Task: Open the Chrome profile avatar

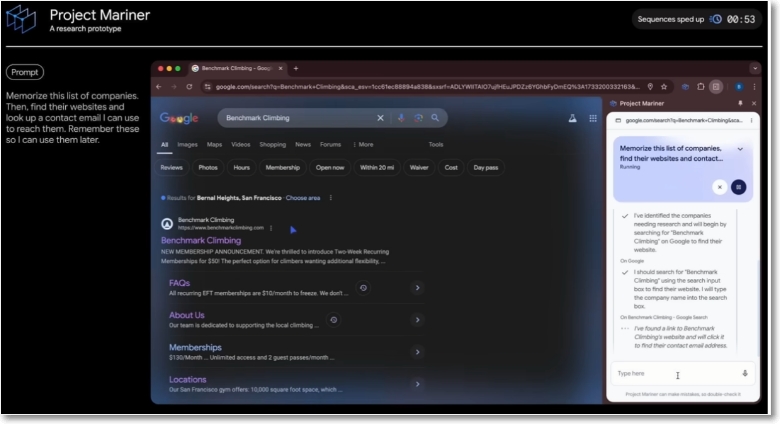Action: [739, 87]
